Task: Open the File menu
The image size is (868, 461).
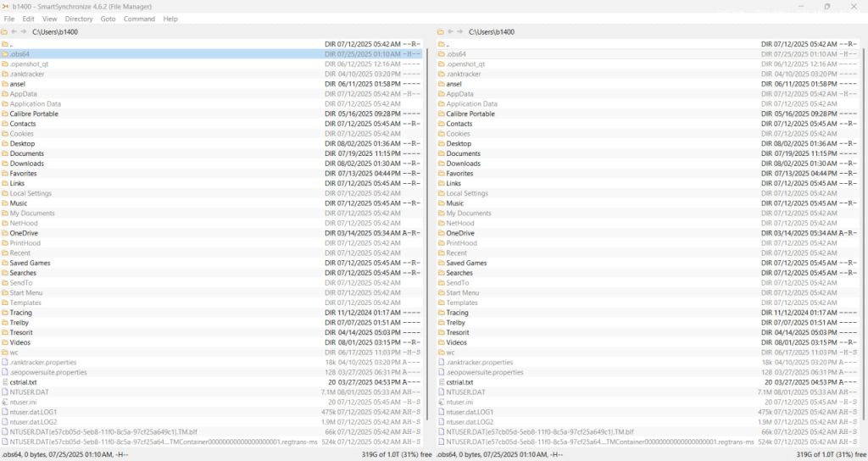Action: (x=8, y=19)
